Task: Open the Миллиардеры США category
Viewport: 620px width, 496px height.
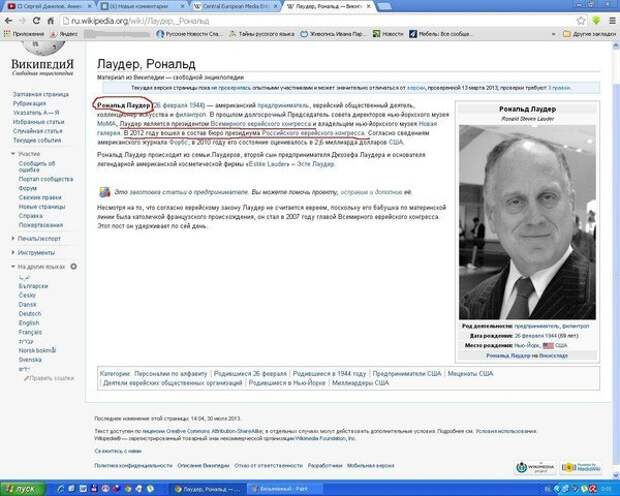Action: (x=360, y=383)
